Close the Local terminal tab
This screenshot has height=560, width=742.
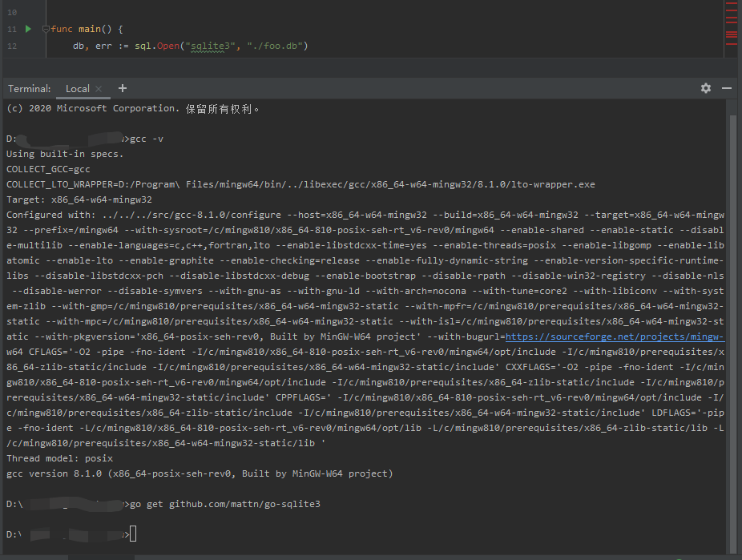click(99, 89)
